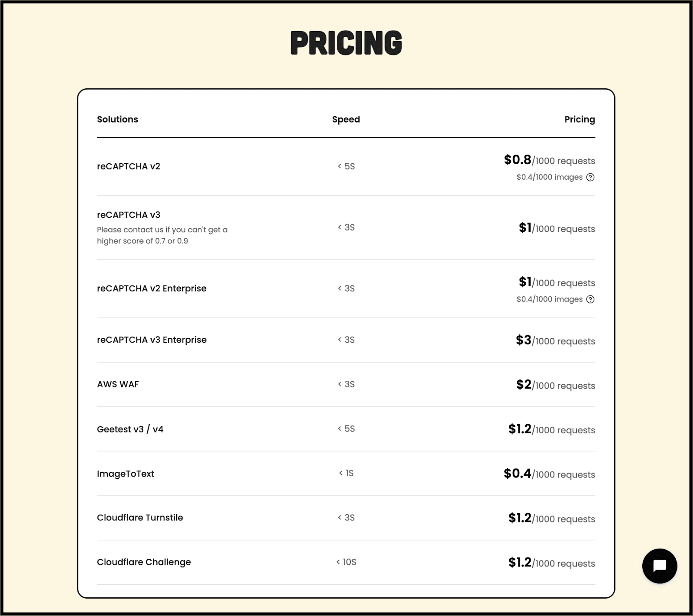
Task: Click the $0.4/1000 requests ImageToText price
Action: [549, 474]
